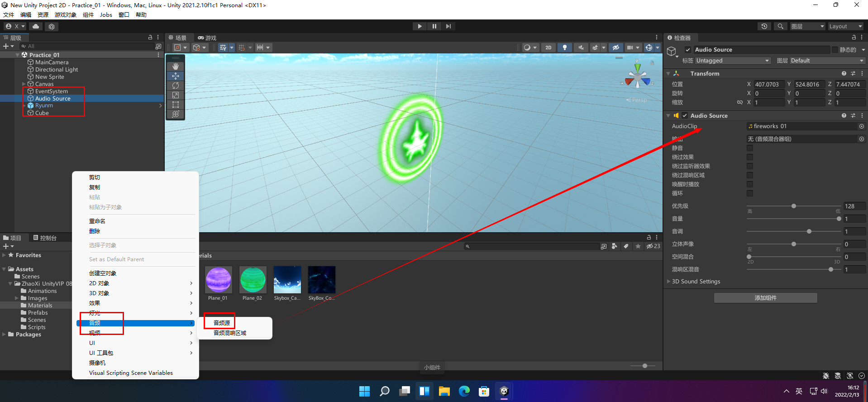Click the Play button
The image size is (868, 402).
click(420, 26)
